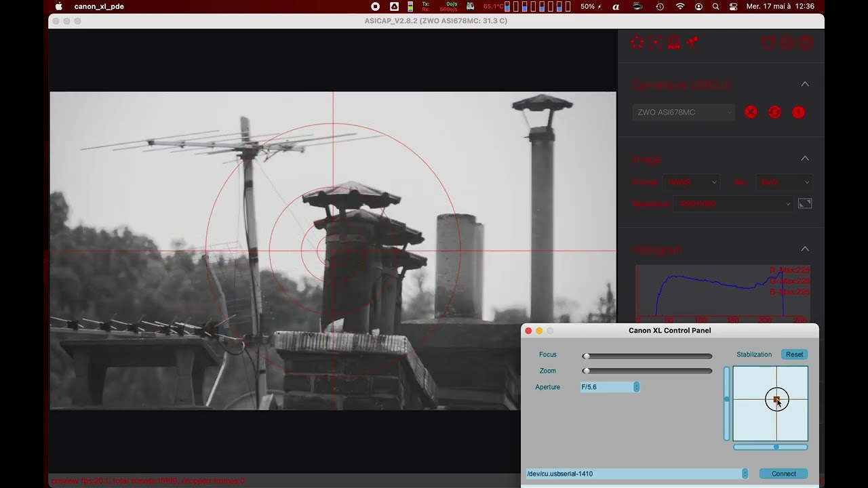The height and width of the screenshot is (488, 868).
Task: Click the vertical stabilization slider handle
Action: point(727,400)
